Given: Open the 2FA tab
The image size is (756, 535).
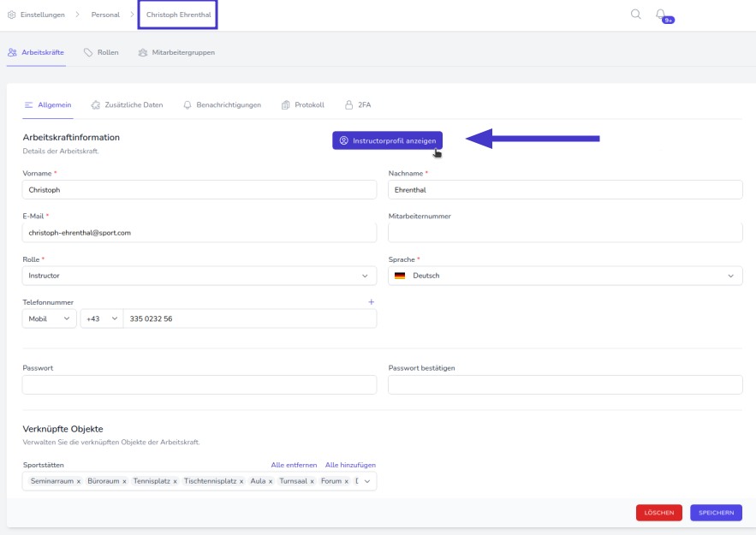Looking at the screenshot, I should point(358,105).
